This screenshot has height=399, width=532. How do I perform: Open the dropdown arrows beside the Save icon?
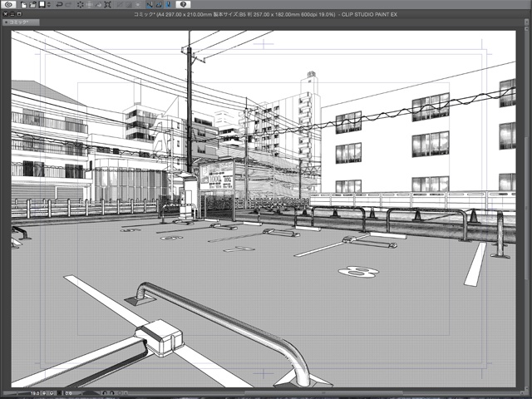49,5
